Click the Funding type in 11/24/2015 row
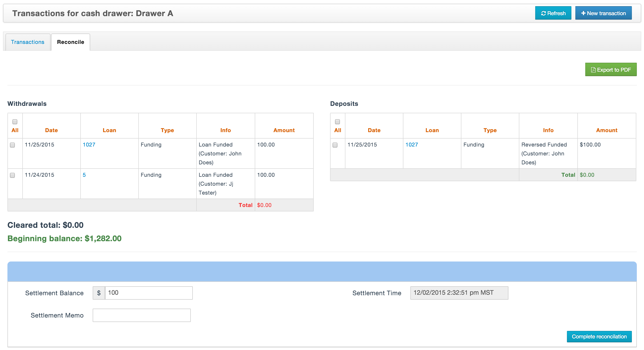644x350 pixels. [x=151, y=175]
